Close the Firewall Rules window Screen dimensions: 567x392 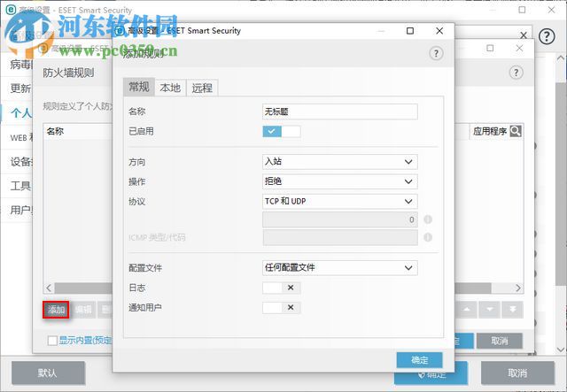click(x=519, y=49)
